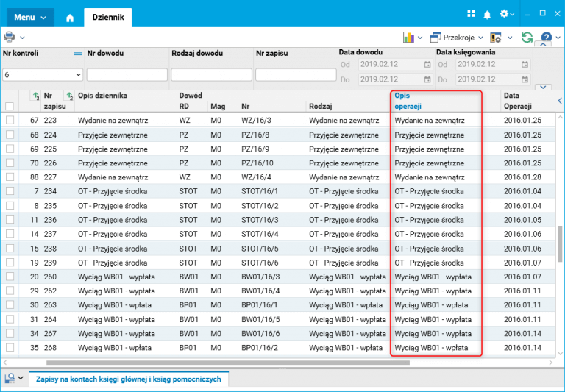Sort by Opis dziennika column header
This screenshot has width=565, height=392.
click(102, 96)
